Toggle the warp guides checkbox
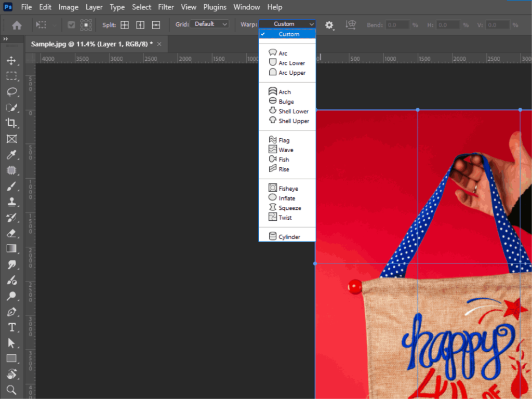 tap(71, 25)
